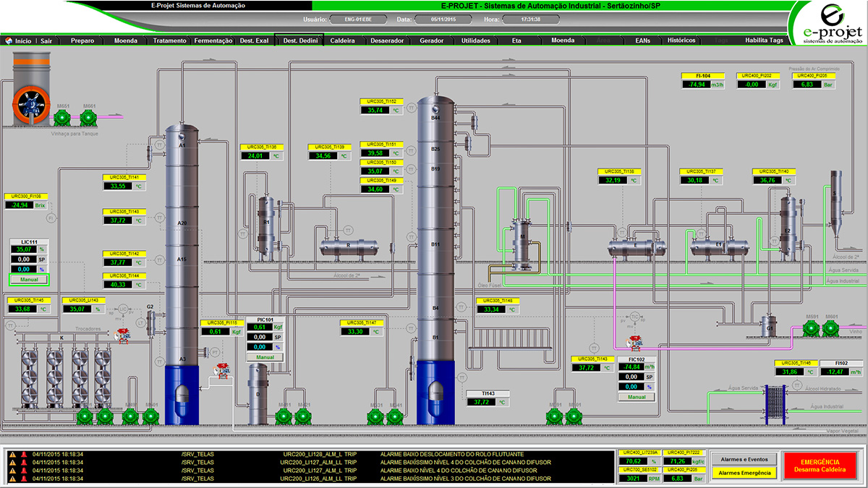Image resolution: width=868 pixels, height=488 pixels.
Task: Go to the Históricos tab
Action: point(681,41)
